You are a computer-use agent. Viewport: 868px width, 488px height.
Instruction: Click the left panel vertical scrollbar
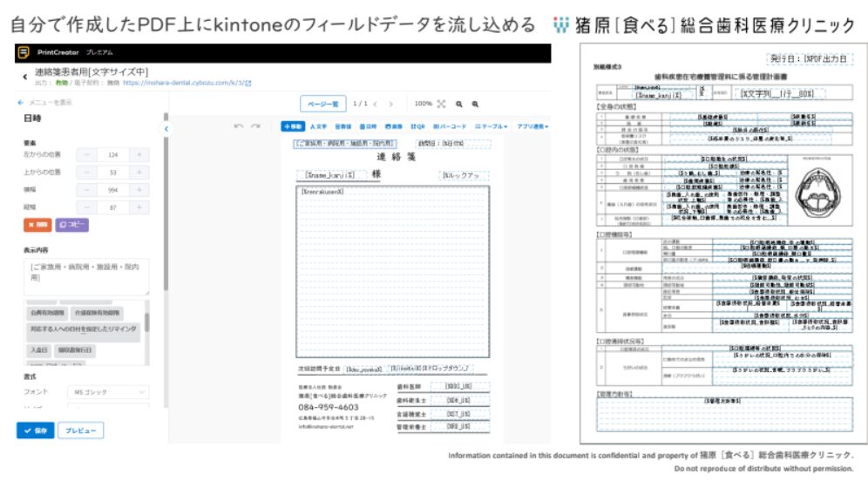165,202
